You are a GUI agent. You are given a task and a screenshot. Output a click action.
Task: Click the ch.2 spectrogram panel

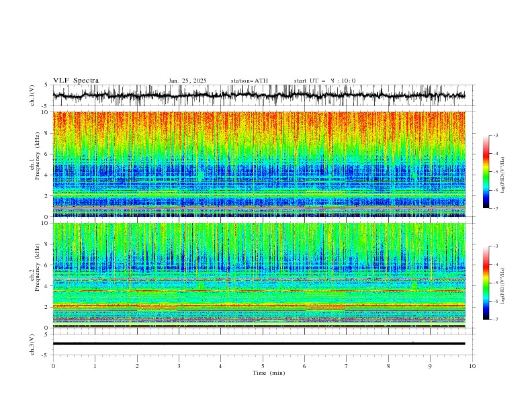tap(259, 275)
